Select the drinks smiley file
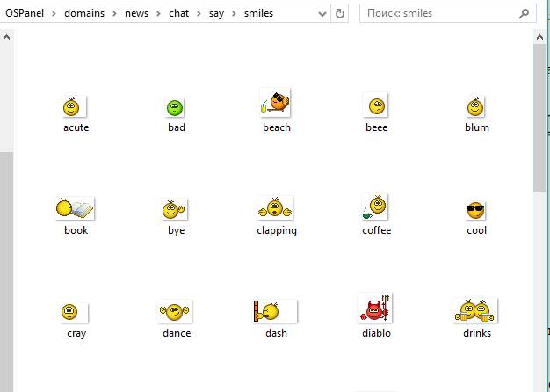The image size is (550, 392). pyautogui.click(x=475, y=310)
